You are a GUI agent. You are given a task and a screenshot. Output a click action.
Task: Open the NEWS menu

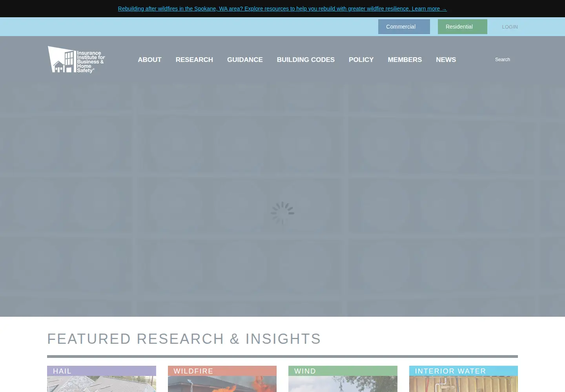446,60
